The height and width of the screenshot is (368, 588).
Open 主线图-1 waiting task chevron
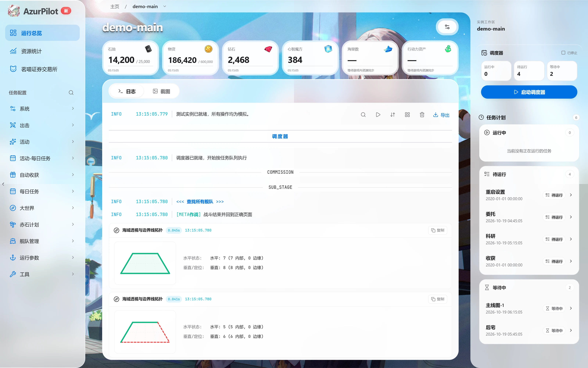(x=571, y=308)
